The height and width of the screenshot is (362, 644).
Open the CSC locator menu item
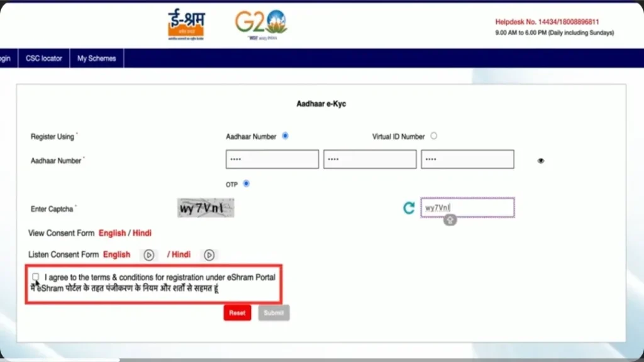click(x=44, y=58)
